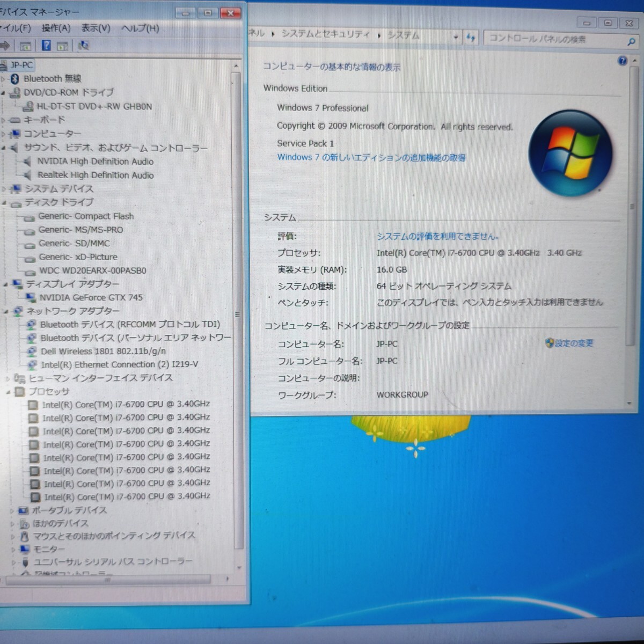644x644 pixels.
Task: Click the Generic- Compact Flash disk icon
Action: click(x=29, y=217)
